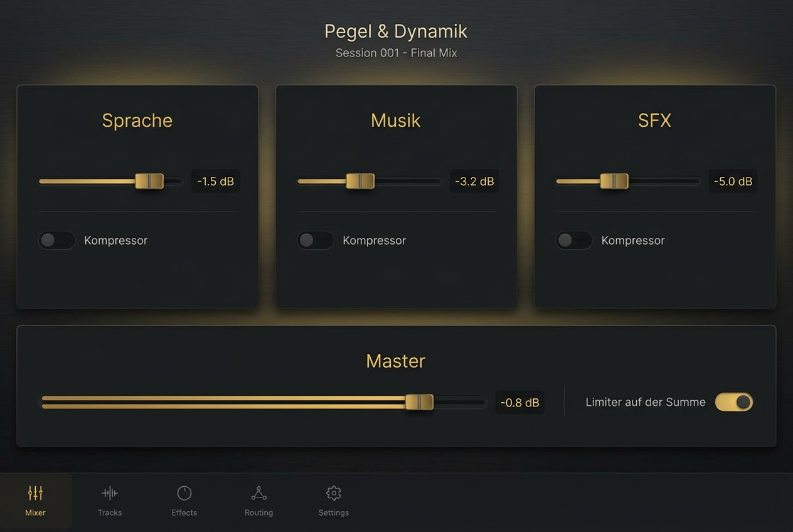Screen dimensions: 793x532
Task: Click the SFX level slider handle
Action: [614, 181]
